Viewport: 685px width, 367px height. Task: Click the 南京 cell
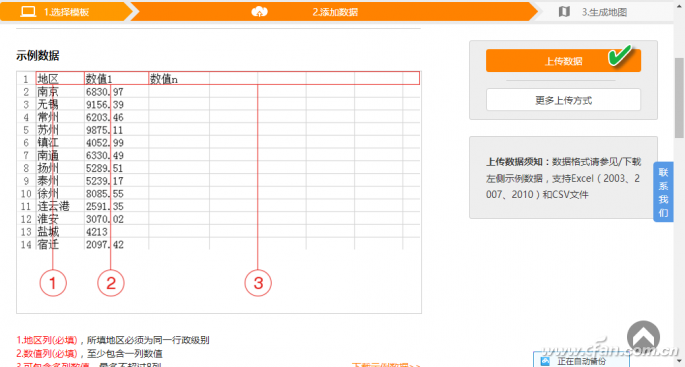pos(60,92)
